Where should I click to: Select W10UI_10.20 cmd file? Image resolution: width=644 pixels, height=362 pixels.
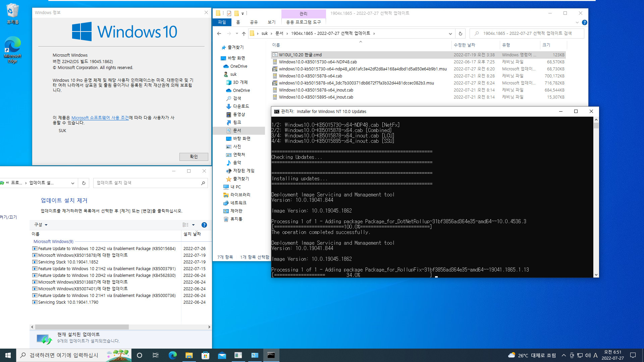418,55
